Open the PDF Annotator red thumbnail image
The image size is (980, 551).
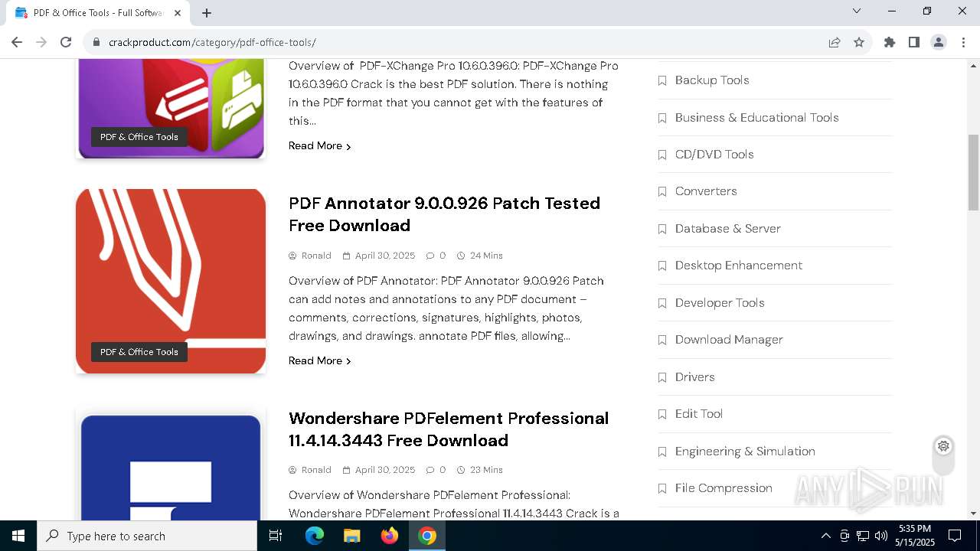click(x=171, y=281)
